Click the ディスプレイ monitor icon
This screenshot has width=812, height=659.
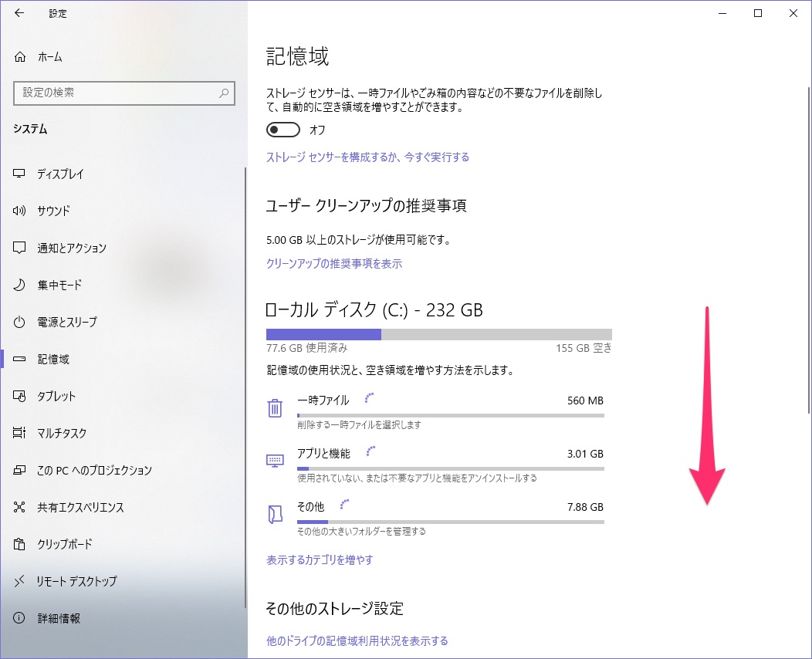point(19,174)
